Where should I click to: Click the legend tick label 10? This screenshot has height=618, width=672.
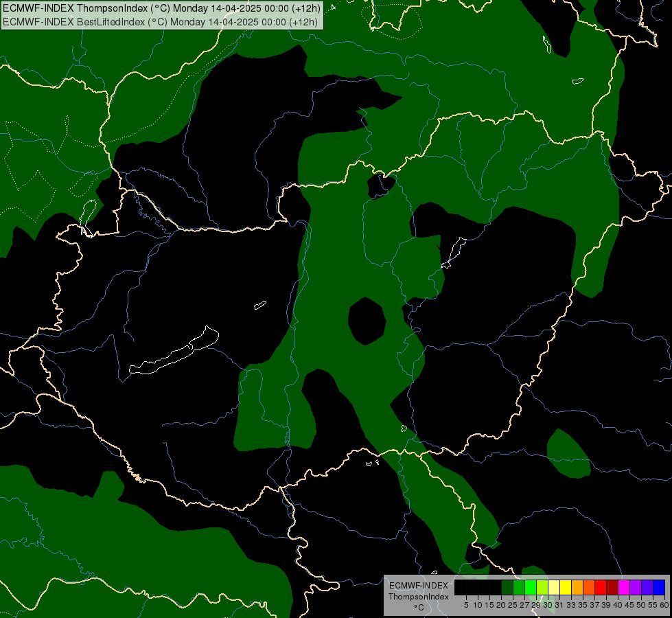(x=478, y=605)
